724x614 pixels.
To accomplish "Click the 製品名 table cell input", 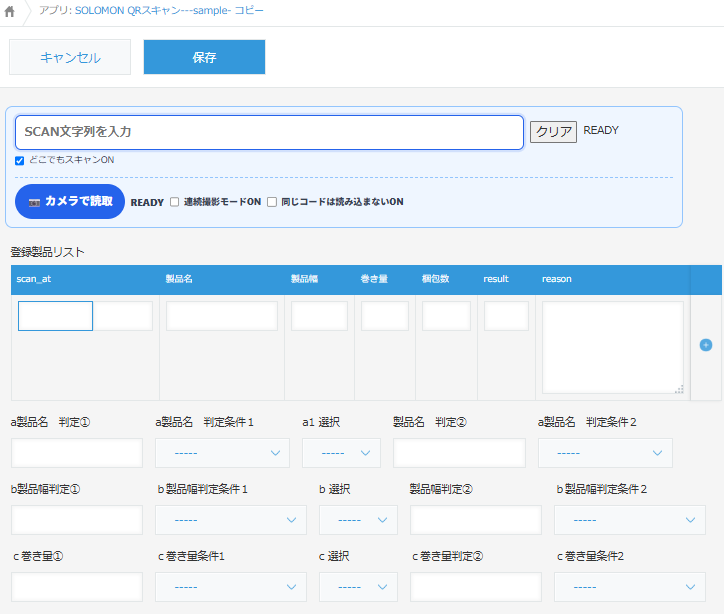I will coord(222,316).
